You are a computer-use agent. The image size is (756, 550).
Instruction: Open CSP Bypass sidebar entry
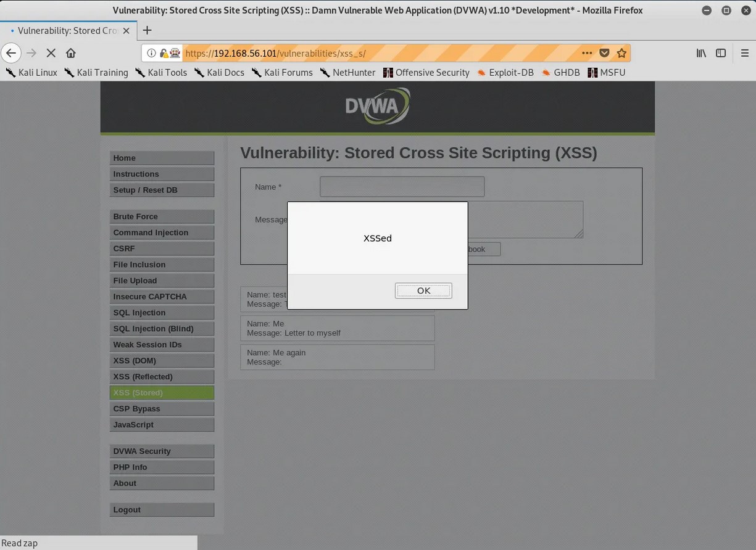coord(162,409)
